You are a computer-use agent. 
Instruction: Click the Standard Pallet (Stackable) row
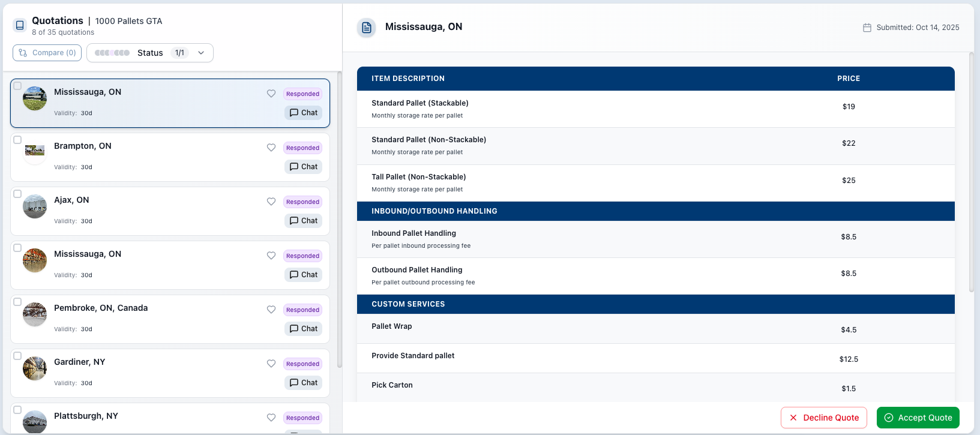coord(656,109)
